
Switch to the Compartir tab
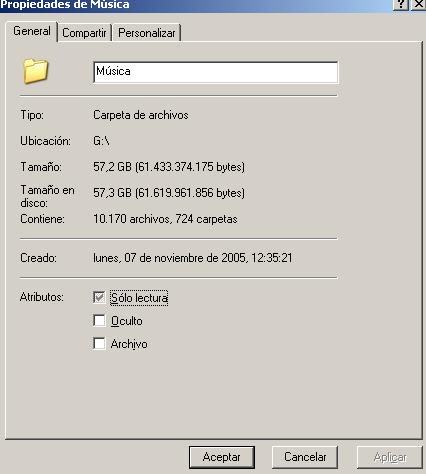point(84,33)
